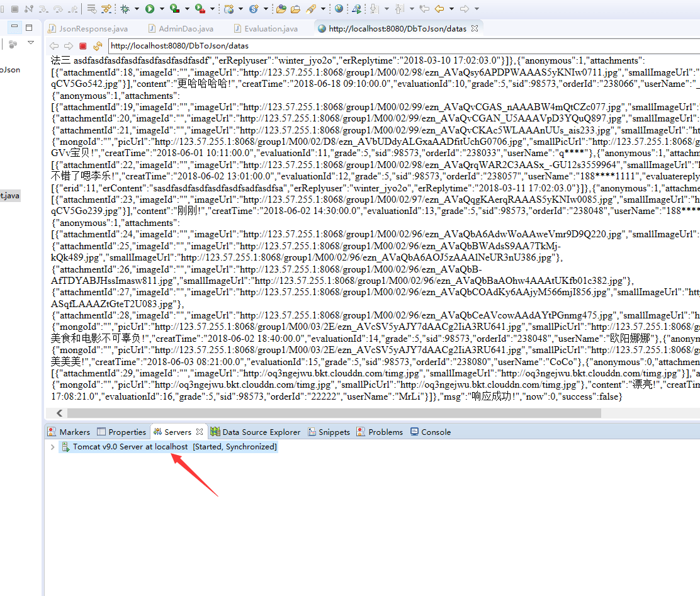Click inside the browser URL input field
Screen dimensions: 700x596
[x=252, y=45]
